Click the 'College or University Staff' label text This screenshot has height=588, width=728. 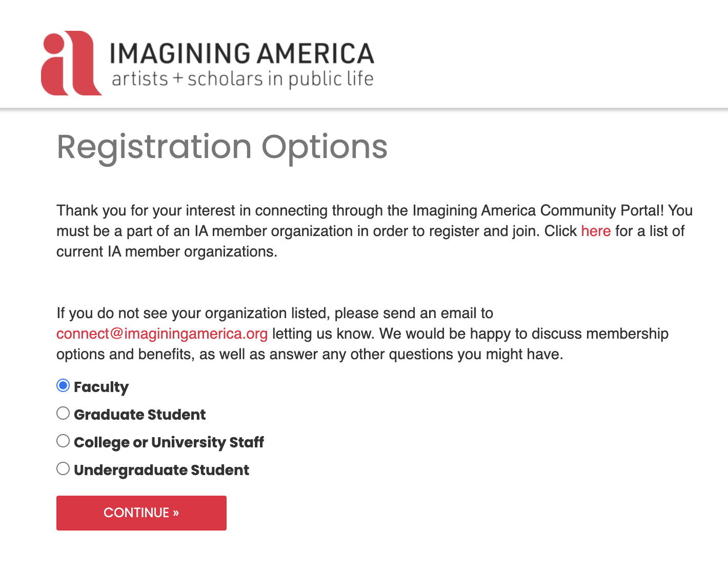point(169,442)
